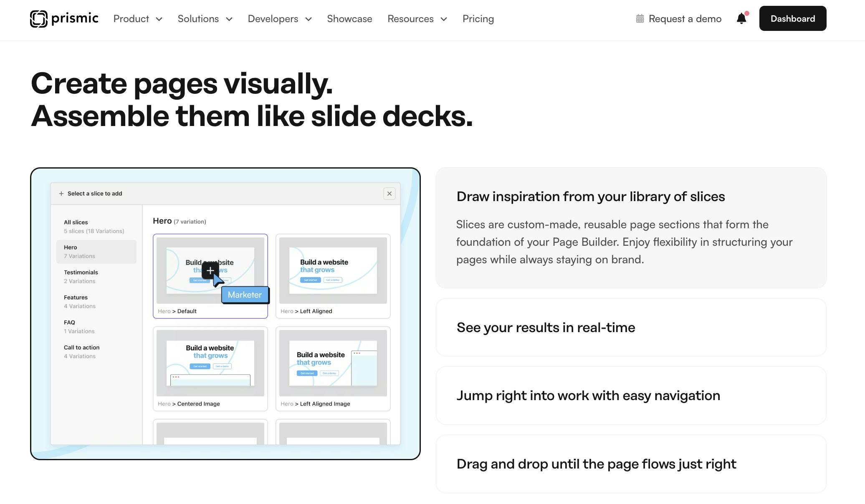Select Pricing in the navigation bar
Screen dimensions: 865x504
478,19
